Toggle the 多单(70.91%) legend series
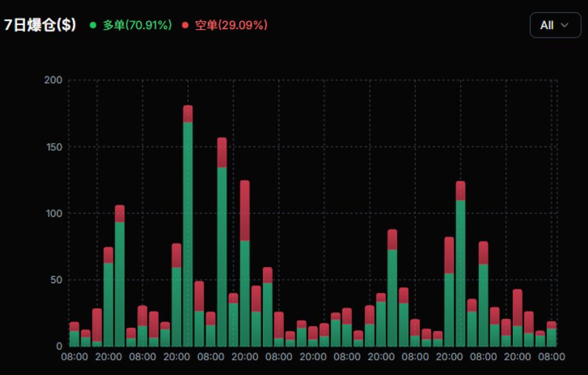 pyautogui.click(x=137, y=25)
